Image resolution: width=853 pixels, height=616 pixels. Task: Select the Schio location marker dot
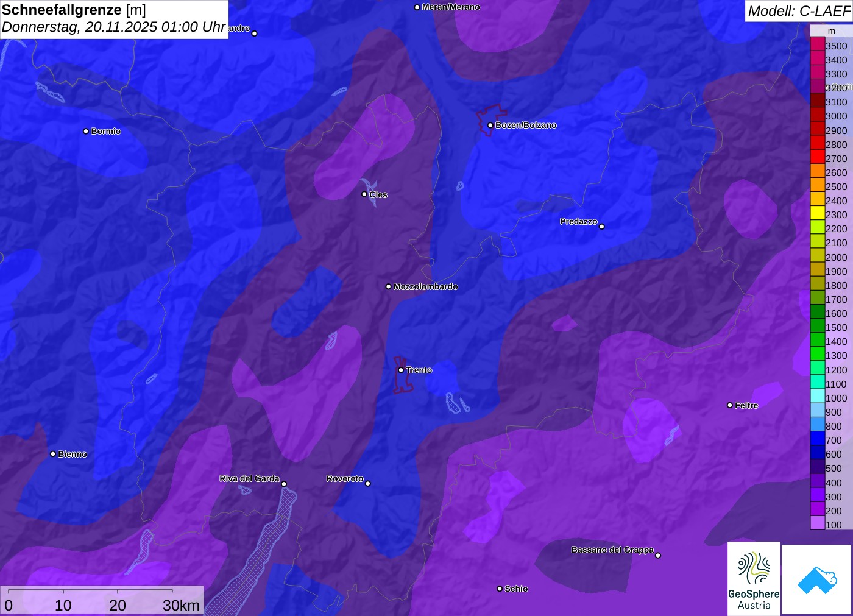click(x=500, y=589)
